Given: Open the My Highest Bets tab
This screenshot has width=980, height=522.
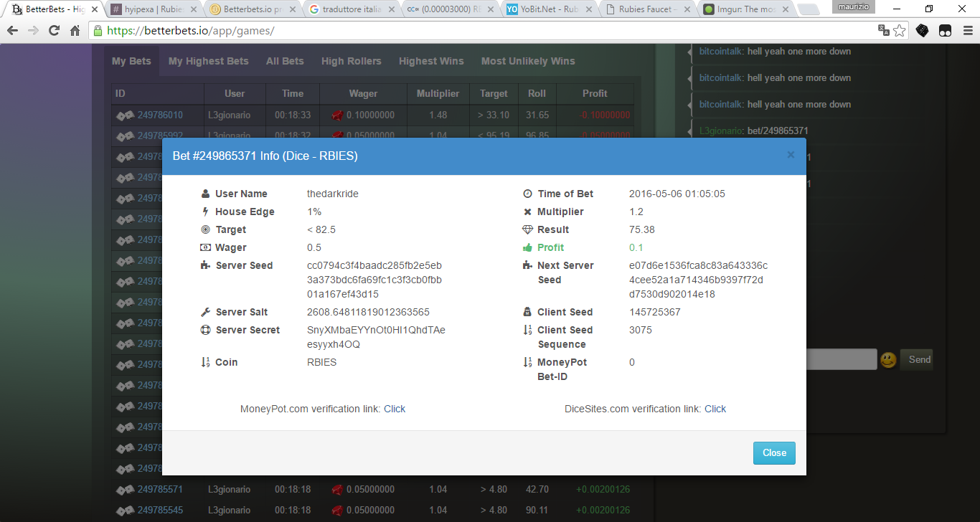Looking at the screenshot, I should point(209,61).
